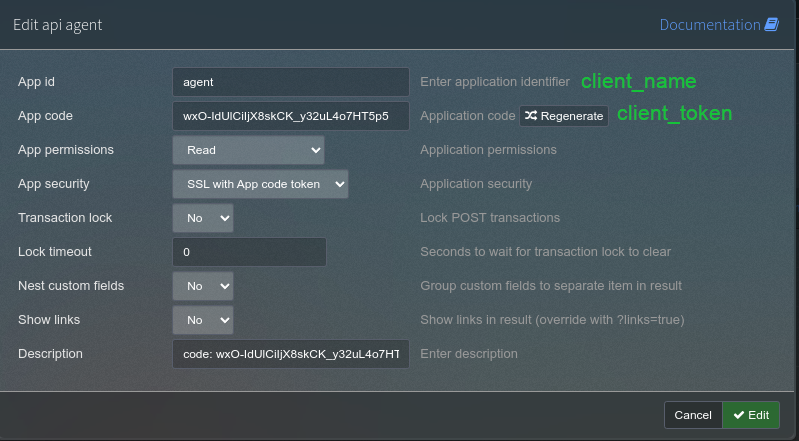799x441 pixels.
Task: Click the Documentation book icon
Action: point(772,25)
